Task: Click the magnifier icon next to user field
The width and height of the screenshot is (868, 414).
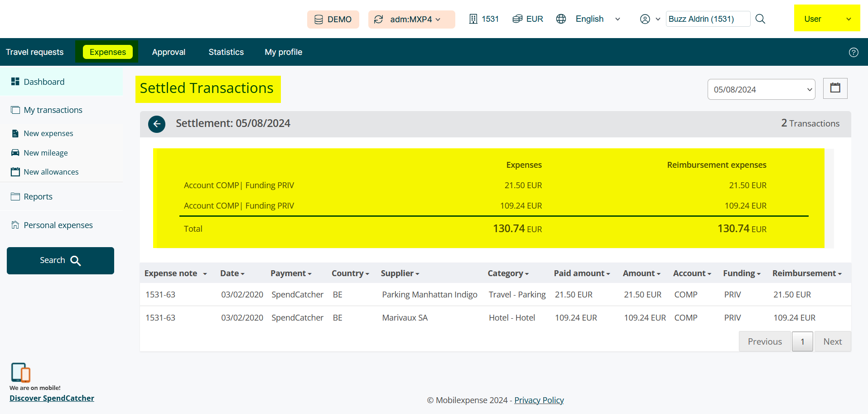Action: click(x=761, y=19)
